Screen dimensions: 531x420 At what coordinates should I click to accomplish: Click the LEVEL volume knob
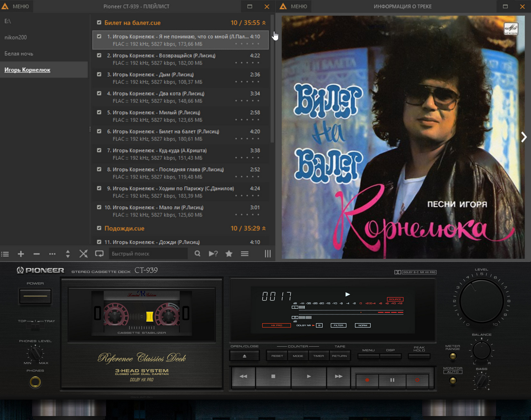(x=481, y=301)
